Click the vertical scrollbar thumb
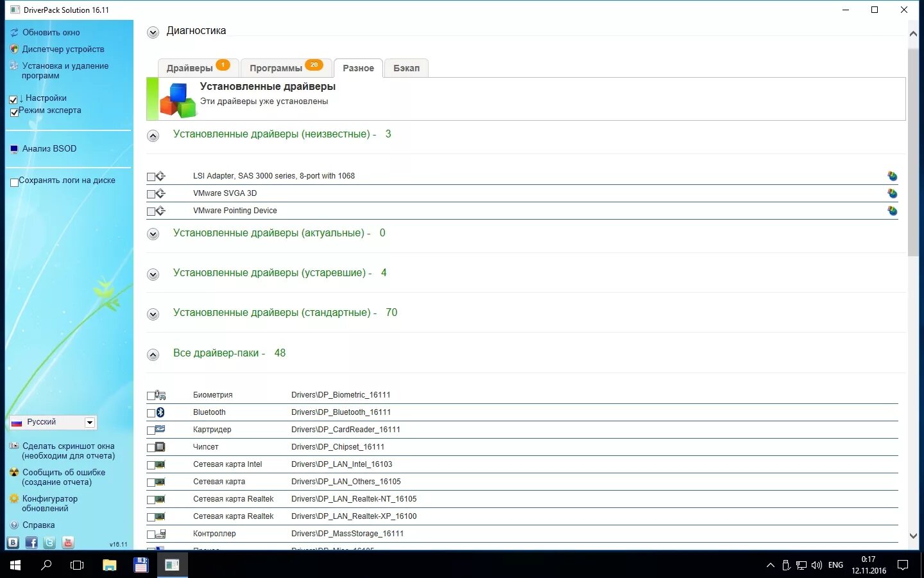Image resolution: width=924 pixels, height=578 pixels. pos(913,152)
